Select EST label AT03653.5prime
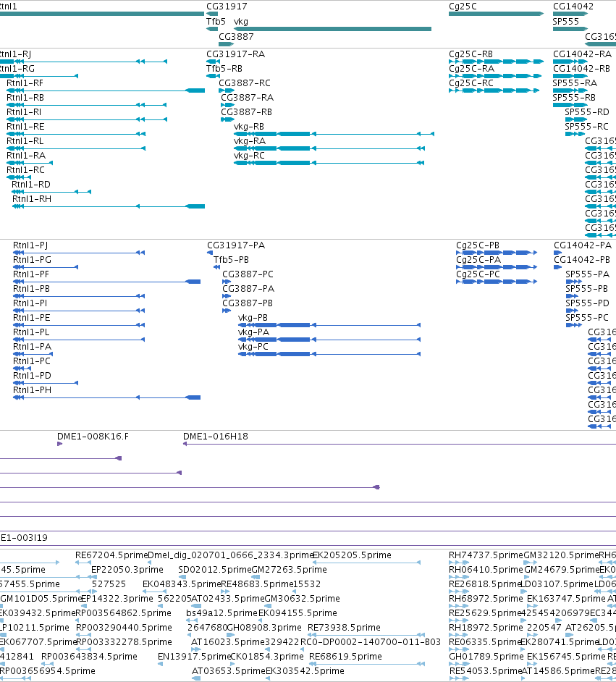Image resolution: width=616 pixels, height=682 pixels. tap(229, 670)
